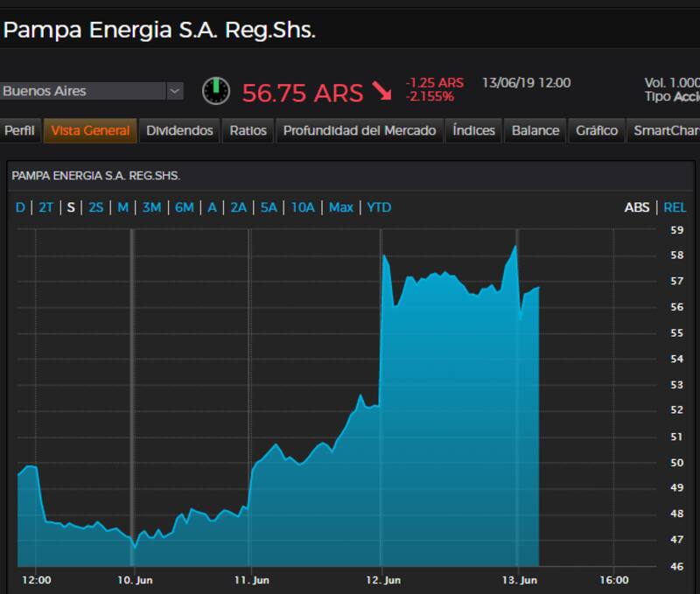Screen dimensions: 700x594
Task: Choose the 10A chart range
Action: point(303,207)
